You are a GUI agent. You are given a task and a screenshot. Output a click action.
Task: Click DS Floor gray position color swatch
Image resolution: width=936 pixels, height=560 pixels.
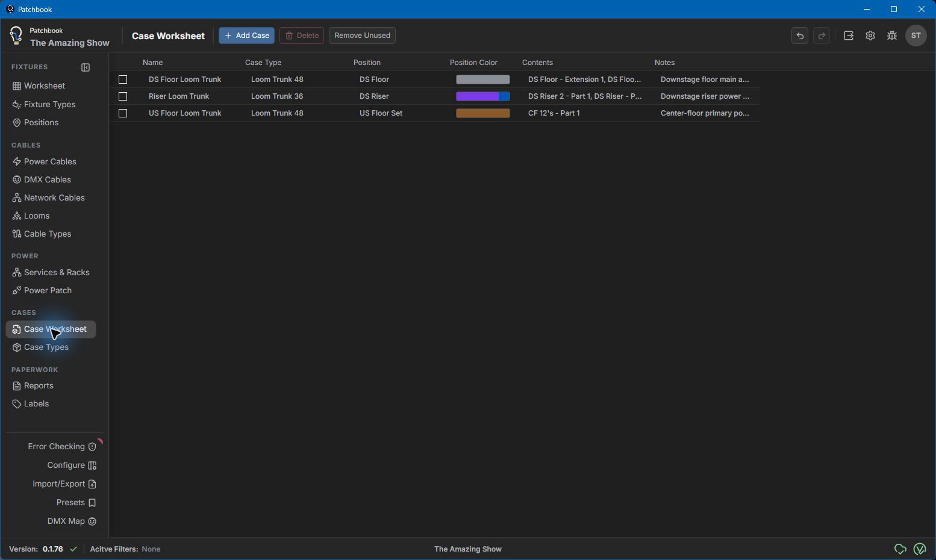pyautogui.click(x=483, y=79)
